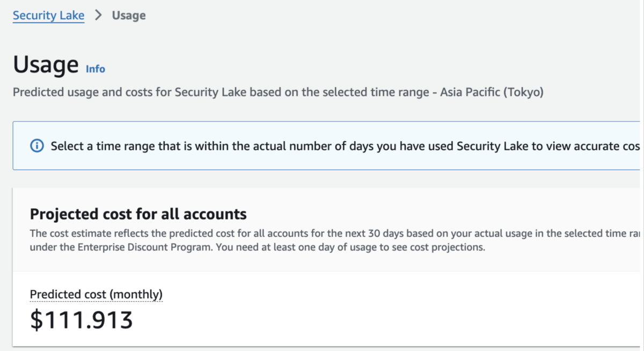The height and width of the screenshot is (351, 644).
Task: Open the Security Lake breadcrumb link
Action: [x=48, y=16]
